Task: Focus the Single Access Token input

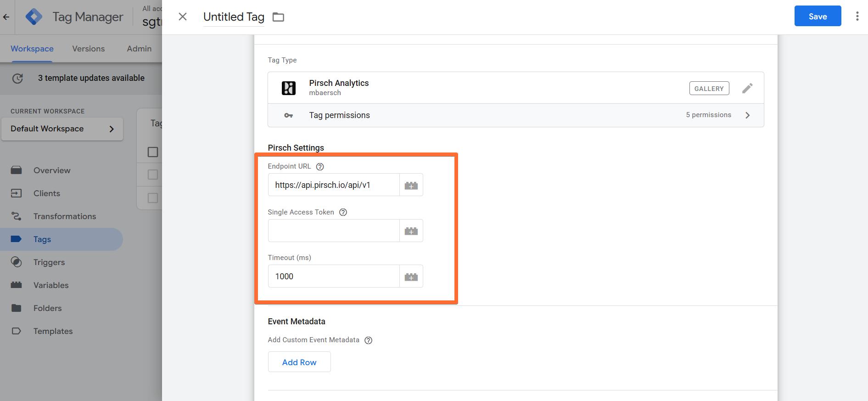Action: click(x=334, y=231)
